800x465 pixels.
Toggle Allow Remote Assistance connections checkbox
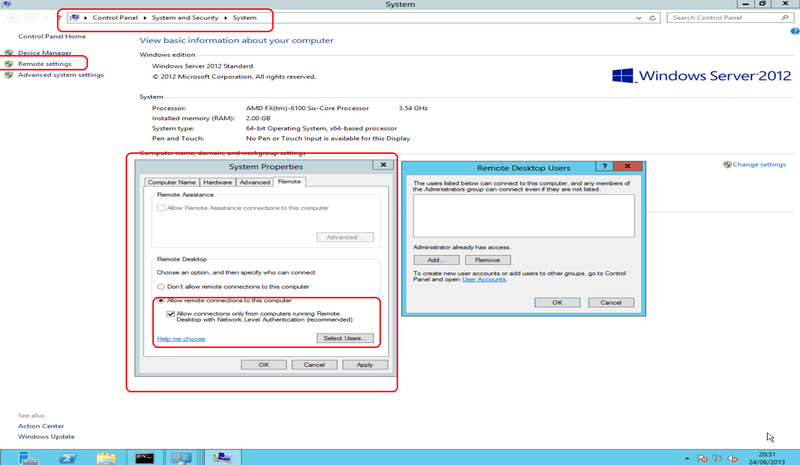pos(161,208)
